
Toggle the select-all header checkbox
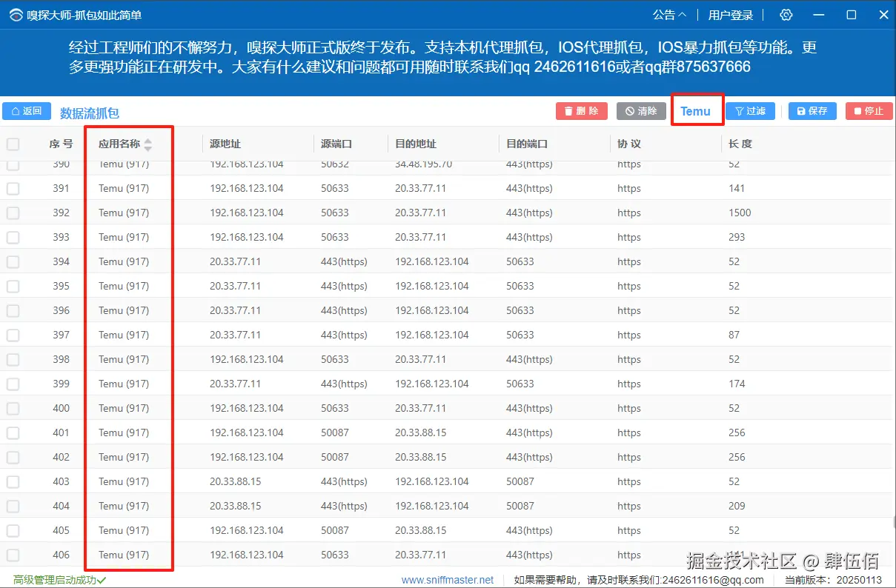[13, 144]
